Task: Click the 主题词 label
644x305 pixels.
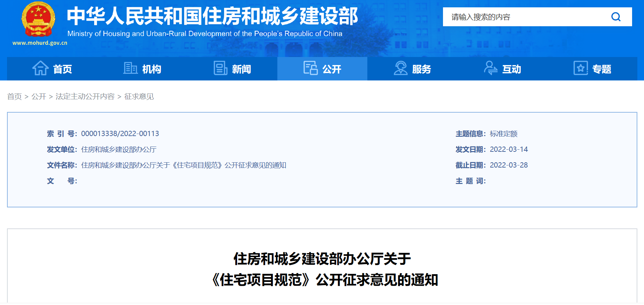Action: point(471,181)
